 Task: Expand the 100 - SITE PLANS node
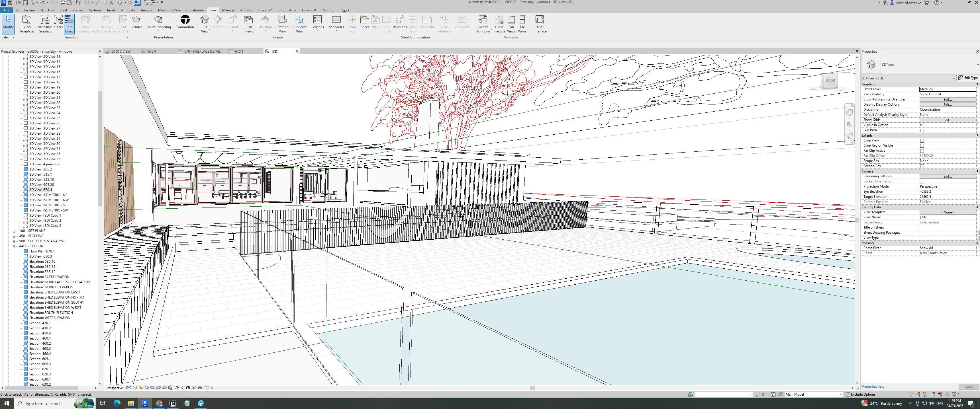click(14, 231)
